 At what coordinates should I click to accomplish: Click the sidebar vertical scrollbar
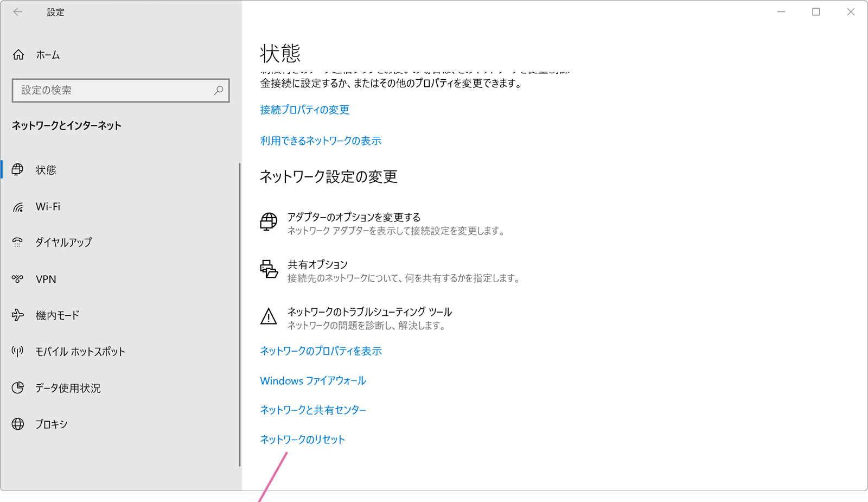(x=239, y=315)
